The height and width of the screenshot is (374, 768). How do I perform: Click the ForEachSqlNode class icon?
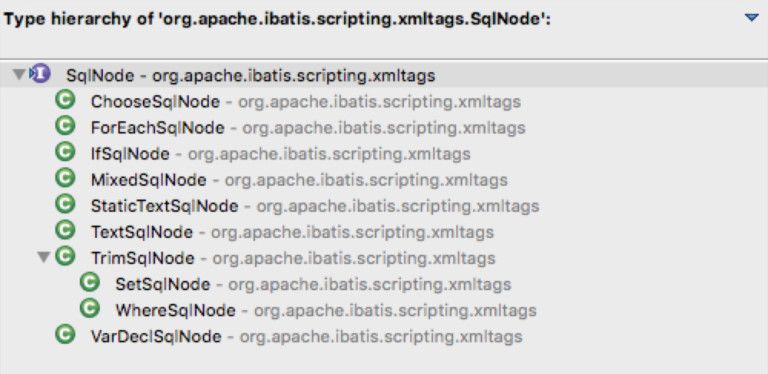[x=65, y=126]
